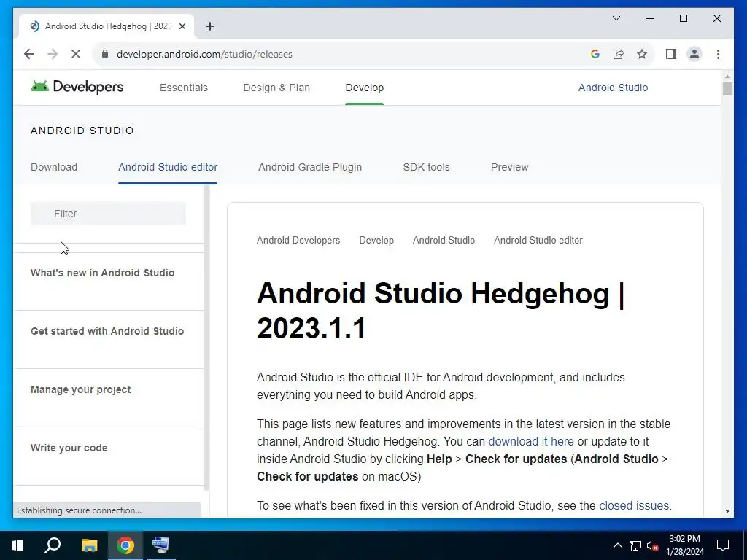Viewport: 747px width, 560px height.
Task: Open the closed issues link
Action: point(634,506)
